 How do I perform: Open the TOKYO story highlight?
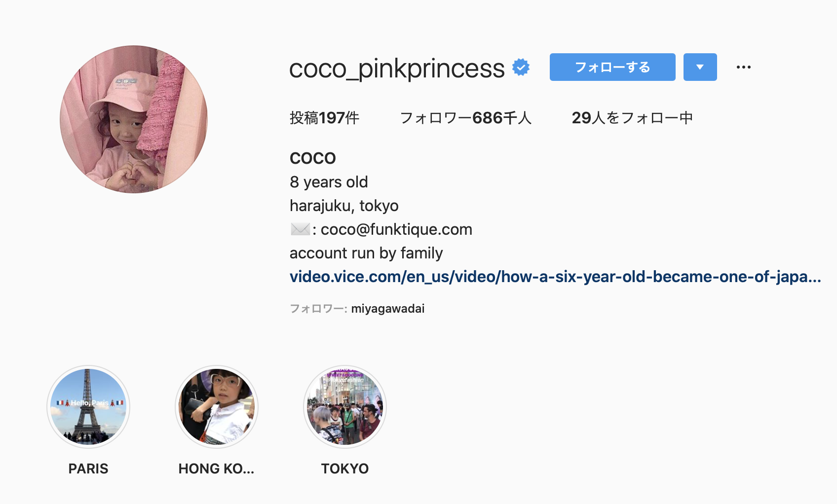[345, 407]
